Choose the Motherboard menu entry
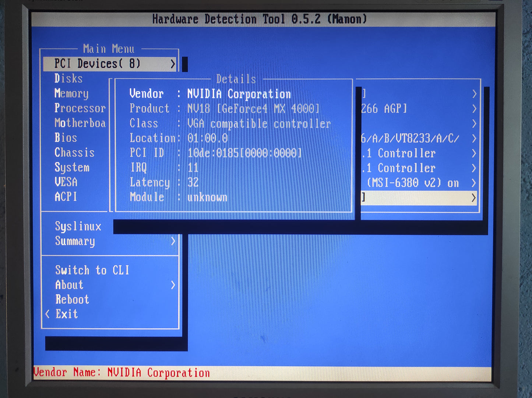This screenshot has height=398, width=532. point(80,123)
